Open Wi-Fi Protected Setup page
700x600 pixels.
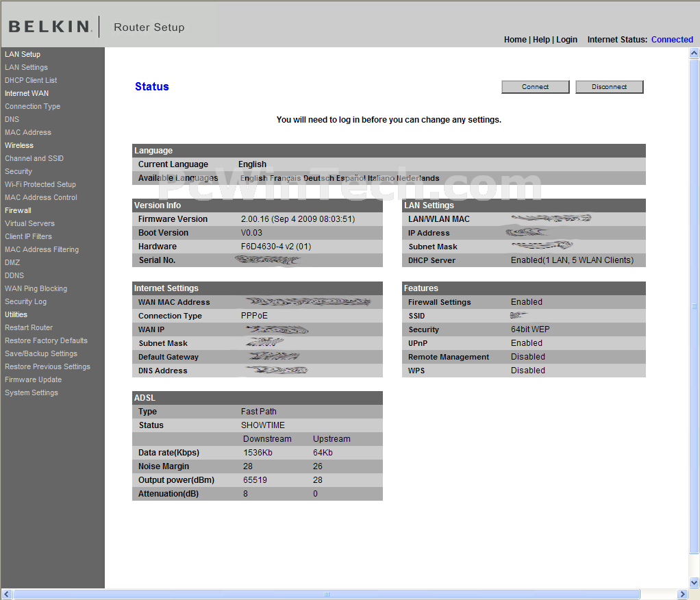pyautogui.click(x=40, y=184)
